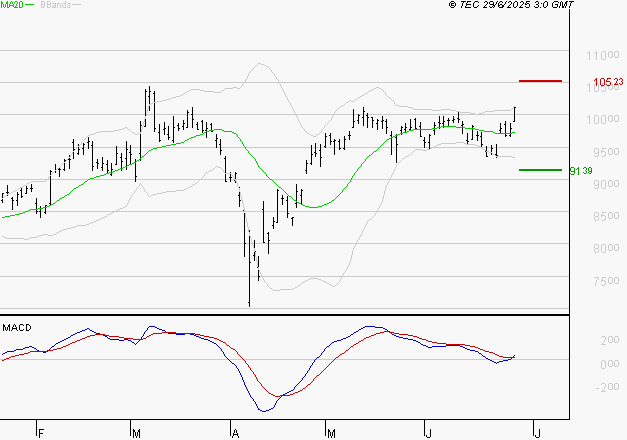The width and height of the screenshot is (627, 440).
Task: Click the BBands legend label
Action: pyautogui.click(x=56, y=5)
